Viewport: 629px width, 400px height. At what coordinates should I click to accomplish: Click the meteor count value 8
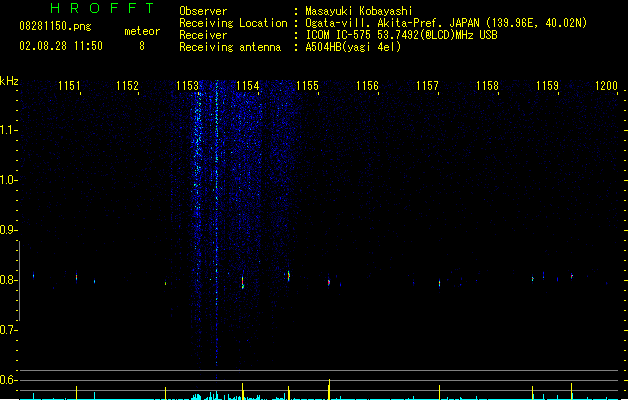tap(142, 46)
